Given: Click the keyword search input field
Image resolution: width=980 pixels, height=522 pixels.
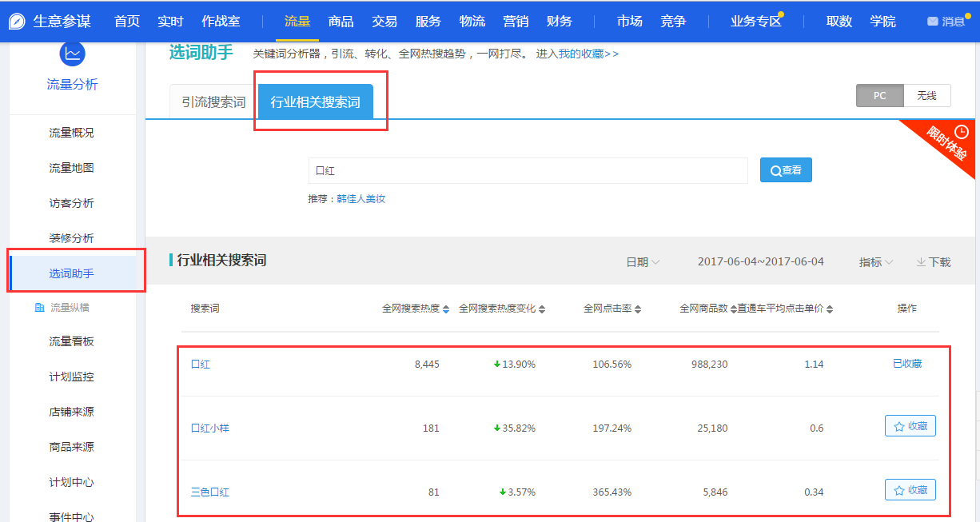Looking at the screenshot, I should (528, 170).
